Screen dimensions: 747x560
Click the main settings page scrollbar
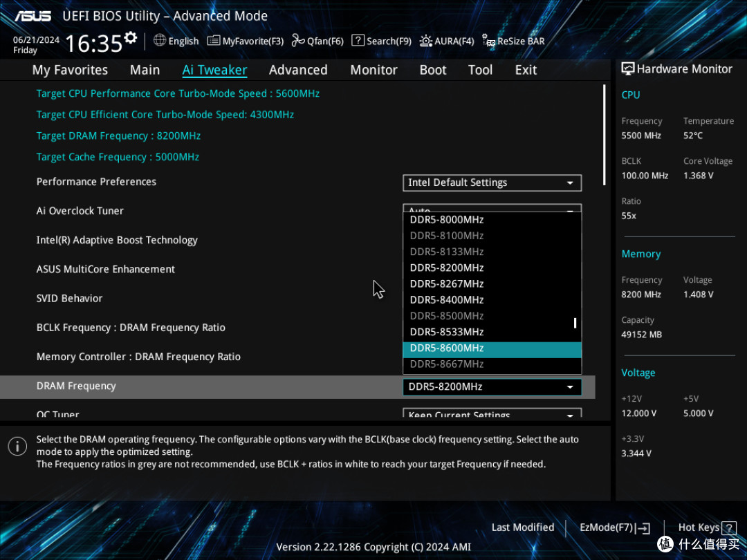tap(604, 136)
